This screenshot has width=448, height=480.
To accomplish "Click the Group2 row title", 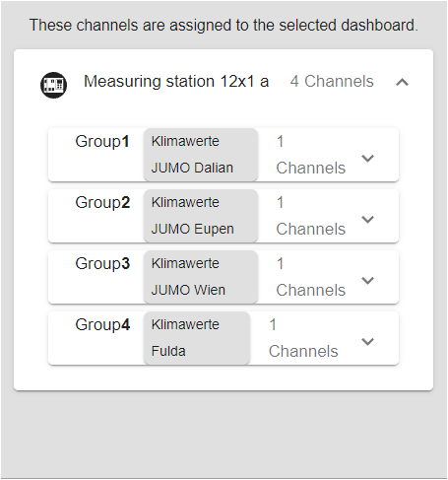I will point(102,203).
